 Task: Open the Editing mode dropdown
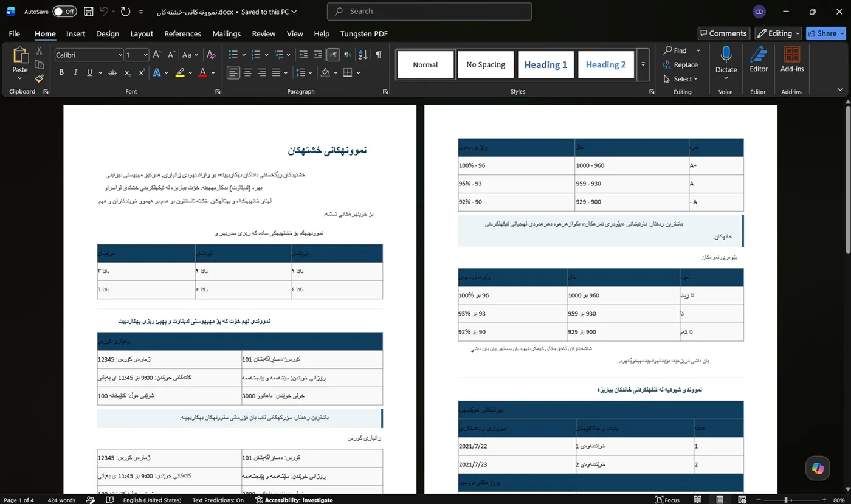click(779, 33)
